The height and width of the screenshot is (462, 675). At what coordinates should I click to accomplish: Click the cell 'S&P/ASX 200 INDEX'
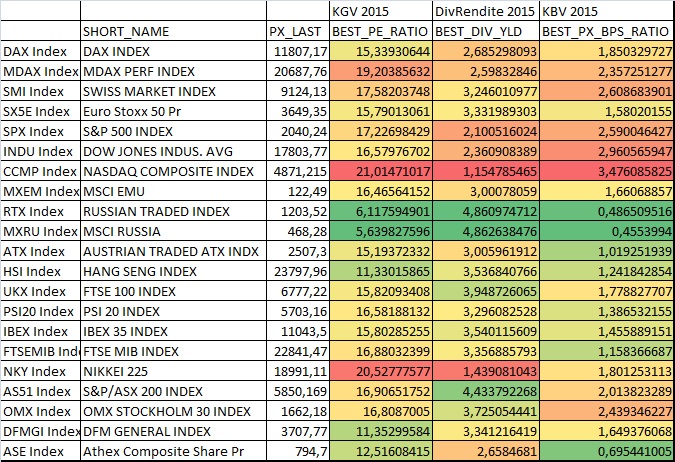[173, 391]
